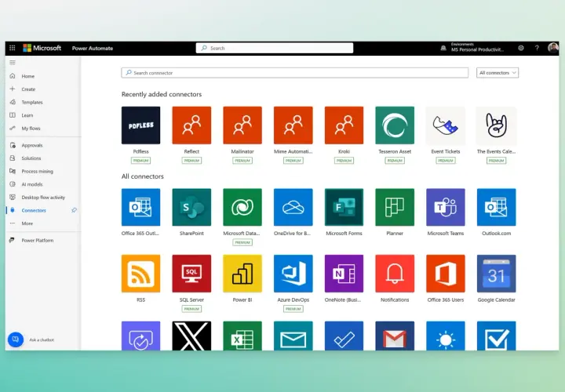Focus the Search connector field
565x392 pixels.
pyautogui.click(x=295, y=73)
